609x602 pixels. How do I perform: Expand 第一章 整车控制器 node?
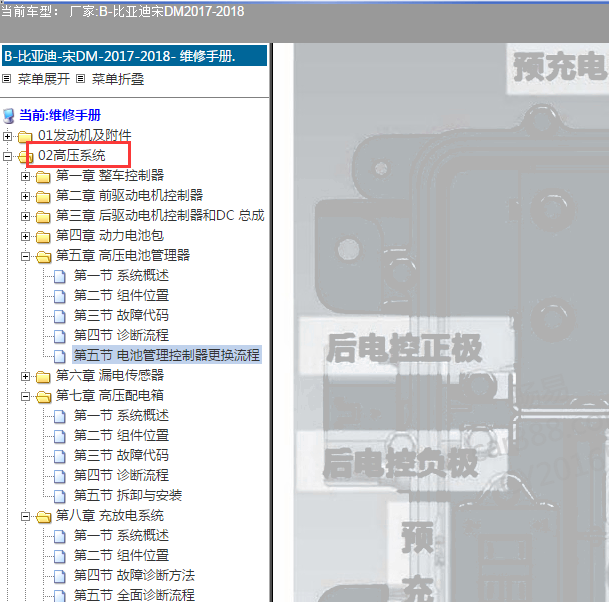(25, 177)
